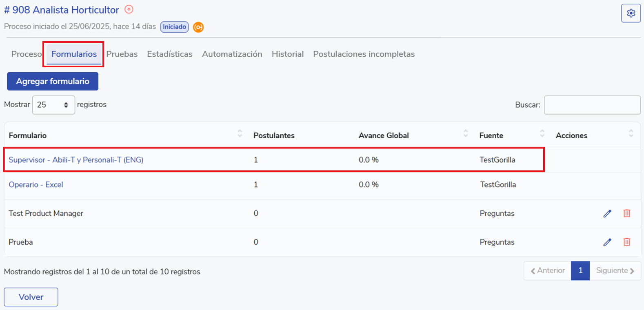The width and height of the screenshot is (644, 310).
Task: Delete the Prueba form with trash icon
Action: point(627,242)
